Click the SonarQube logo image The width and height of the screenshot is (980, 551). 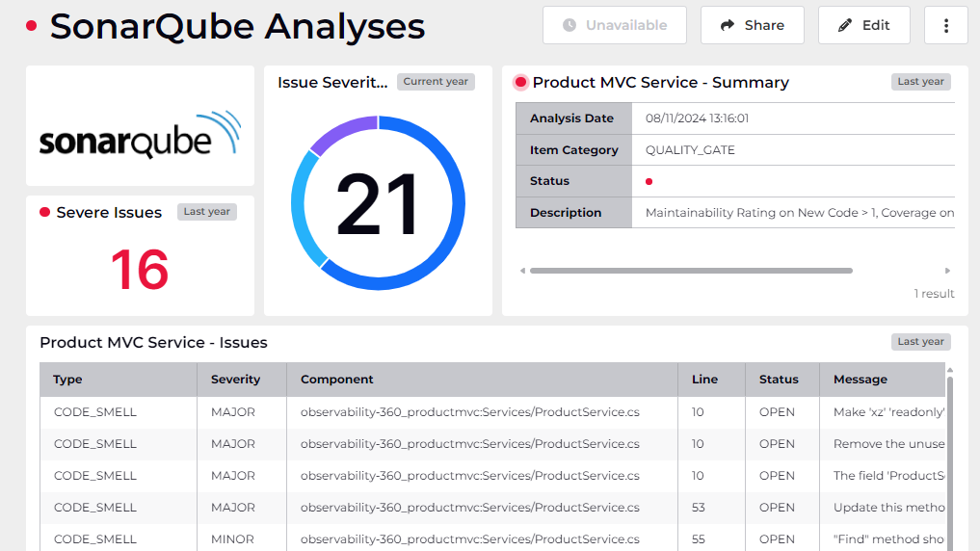tap(140, 135)
